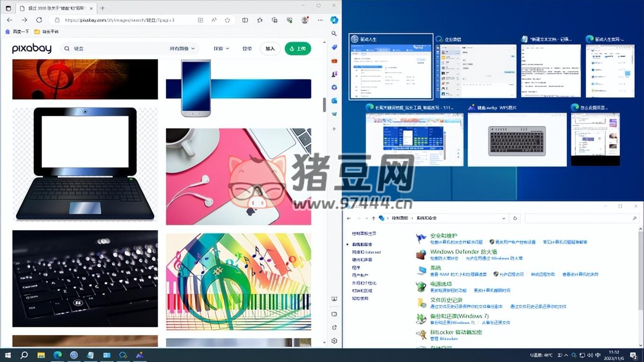Open File Explorer from the taskbar
Screen dimensions: 644x362
tap(41, 355)
